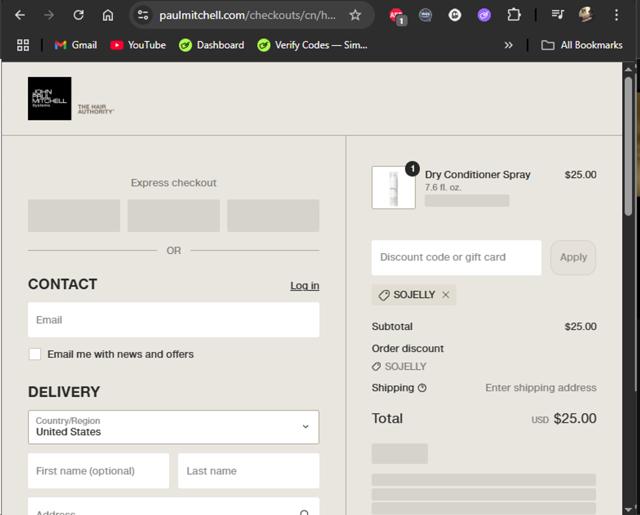Image resolution: width=640 pixels, height=515 pixels.
Task: View site information icon in address bar
Action: (x=143, y=16)
